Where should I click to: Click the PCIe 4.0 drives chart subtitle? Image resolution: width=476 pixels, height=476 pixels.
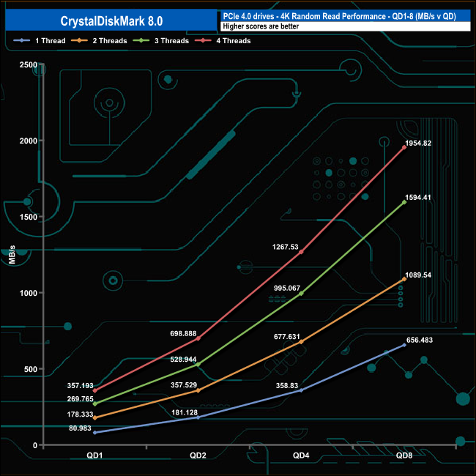click(x=339, y=16)
